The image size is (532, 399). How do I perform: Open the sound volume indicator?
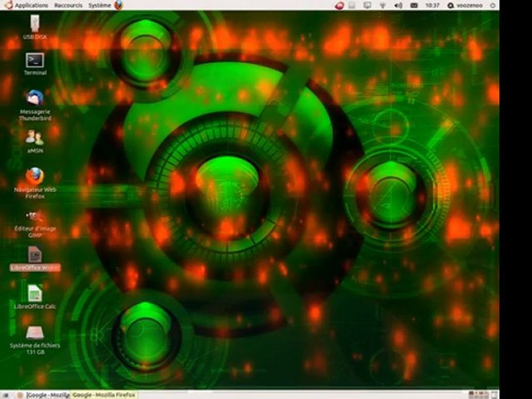398,6
